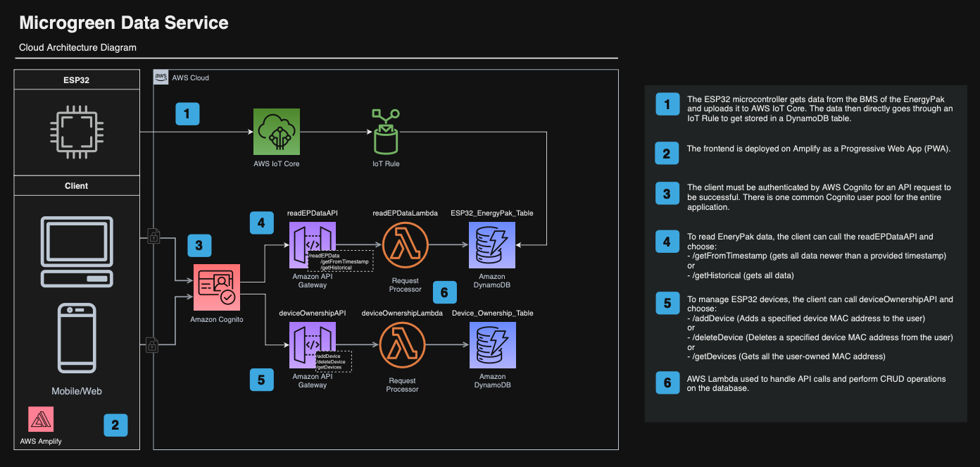Viewport: 980px width, 467px height.
Task: Select the AWS IoT Core icon
Action: [x=277, y=132]
